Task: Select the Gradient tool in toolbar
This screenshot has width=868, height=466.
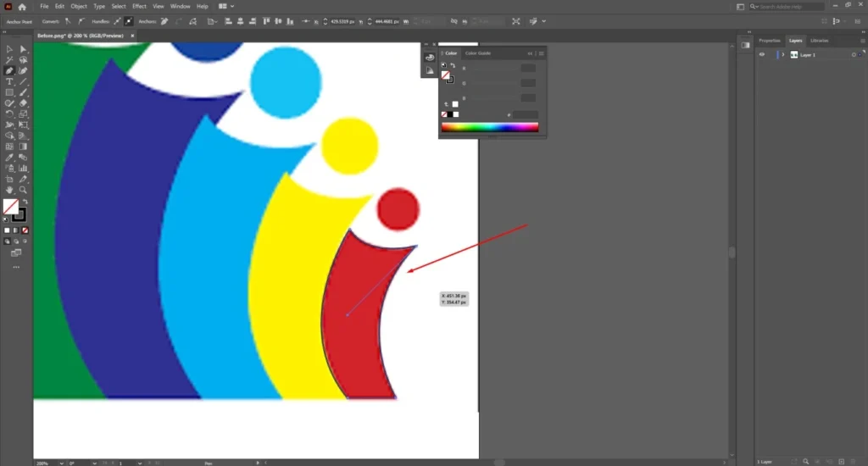Action: [23, 147]
